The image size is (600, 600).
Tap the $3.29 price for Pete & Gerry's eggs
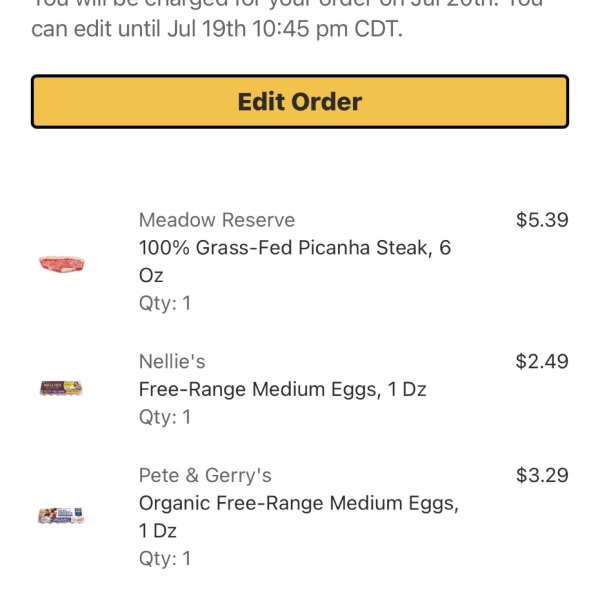click(x=542, y=475)
